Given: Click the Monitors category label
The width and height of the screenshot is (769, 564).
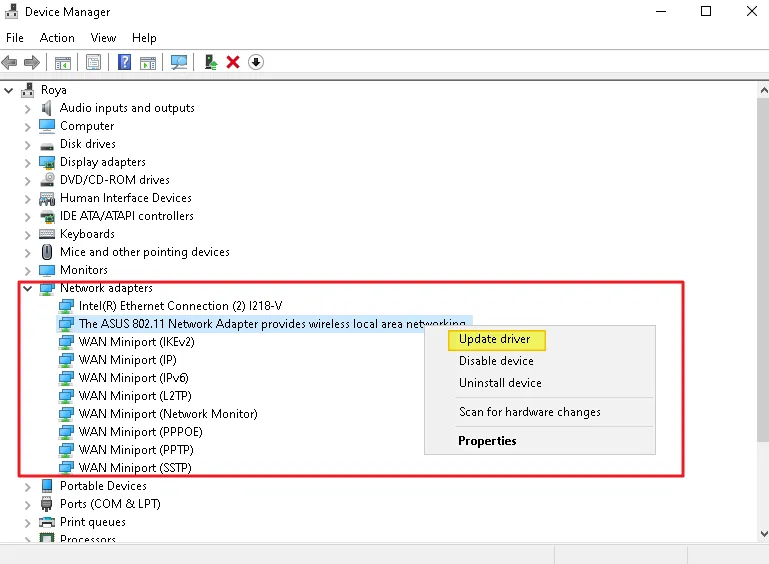Looking at the screenshot, I should point(84,270).
